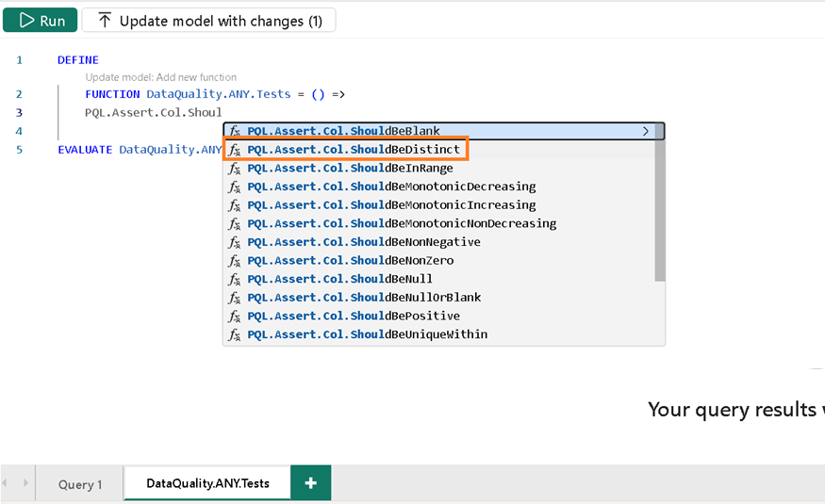The image size is (825, 504).
Task: Click FUNCTION DataQuality.ANY.Tests code on line 2
Action: (x=215, y=94)
